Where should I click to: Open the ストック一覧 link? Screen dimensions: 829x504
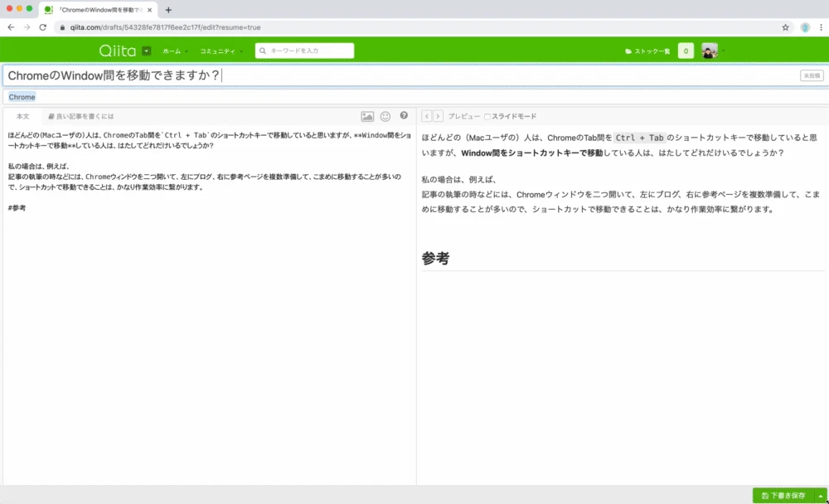pyautogui.click(x=647, y=51)
